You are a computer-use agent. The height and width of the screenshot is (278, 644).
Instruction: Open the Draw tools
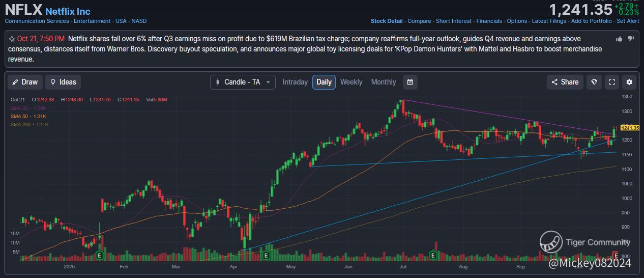point(25,82)
